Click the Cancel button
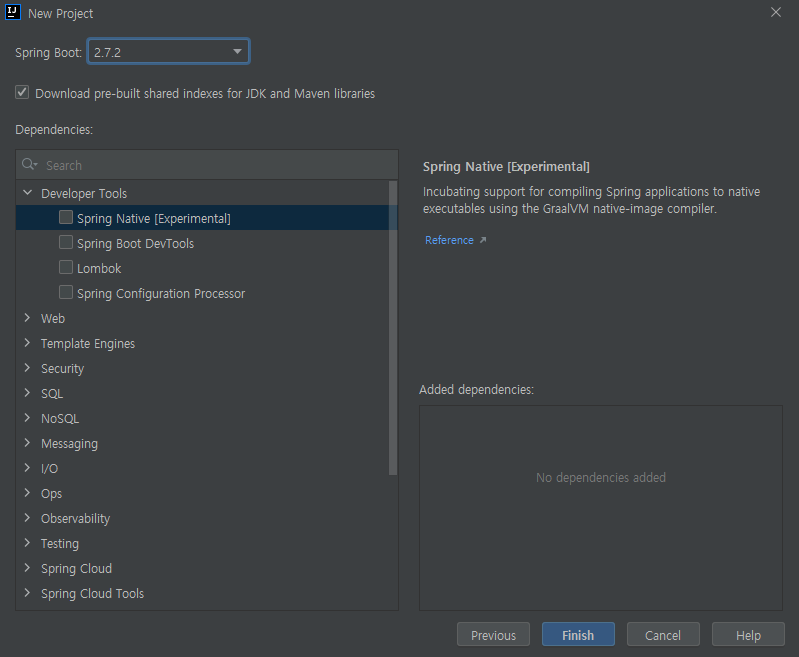 (663, 635)
